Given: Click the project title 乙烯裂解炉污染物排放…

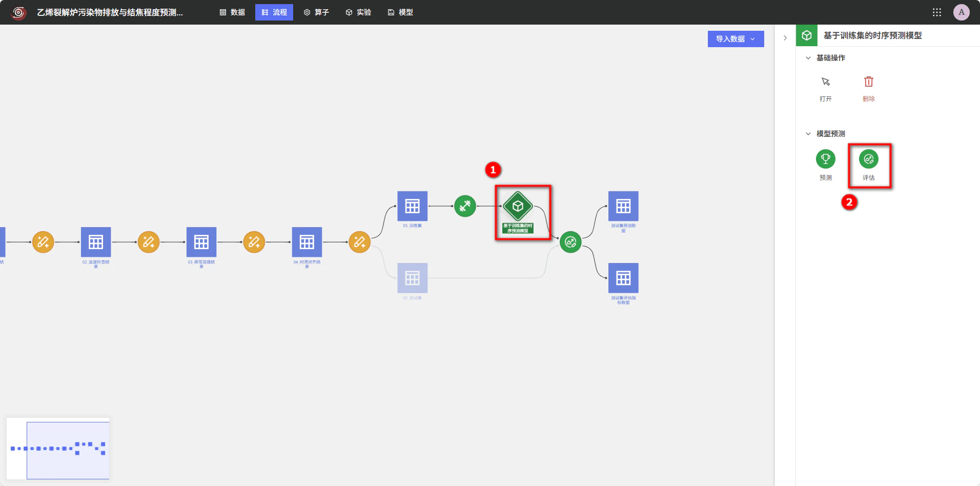Looking at the screenshot, I should [x=110, y=12].
